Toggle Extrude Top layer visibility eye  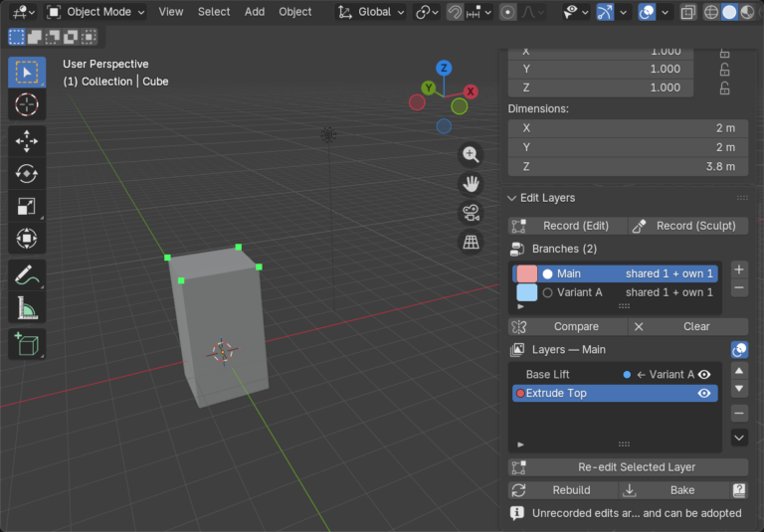point(704,393)
